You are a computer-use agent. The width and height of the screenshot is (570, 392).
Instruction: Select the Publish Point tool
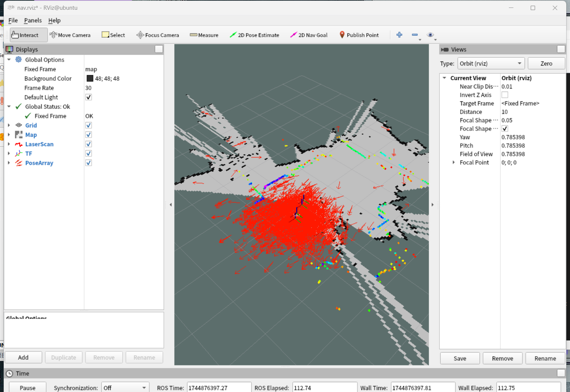point(359,35)
